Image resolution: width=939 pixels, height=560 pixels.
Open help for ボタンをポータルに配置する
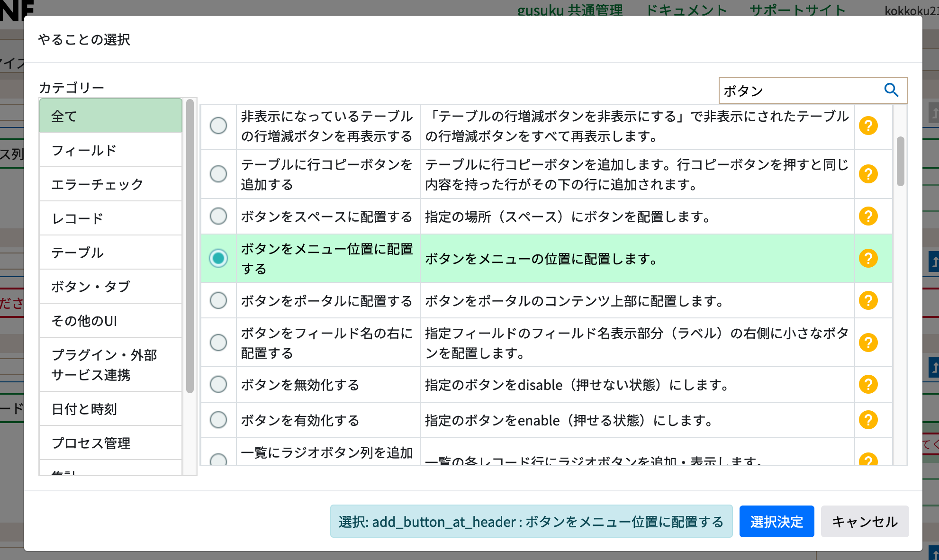pos(868,300)
